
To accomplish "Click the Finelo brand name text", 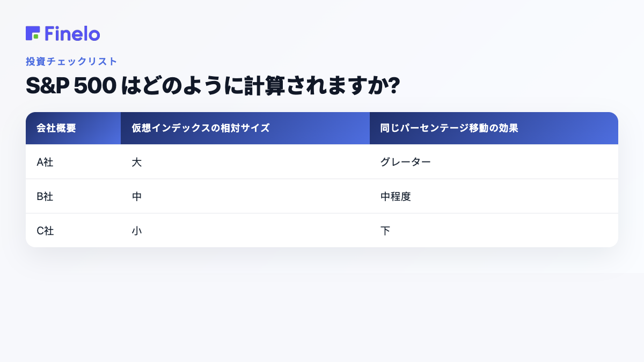I will click(72, 34).
